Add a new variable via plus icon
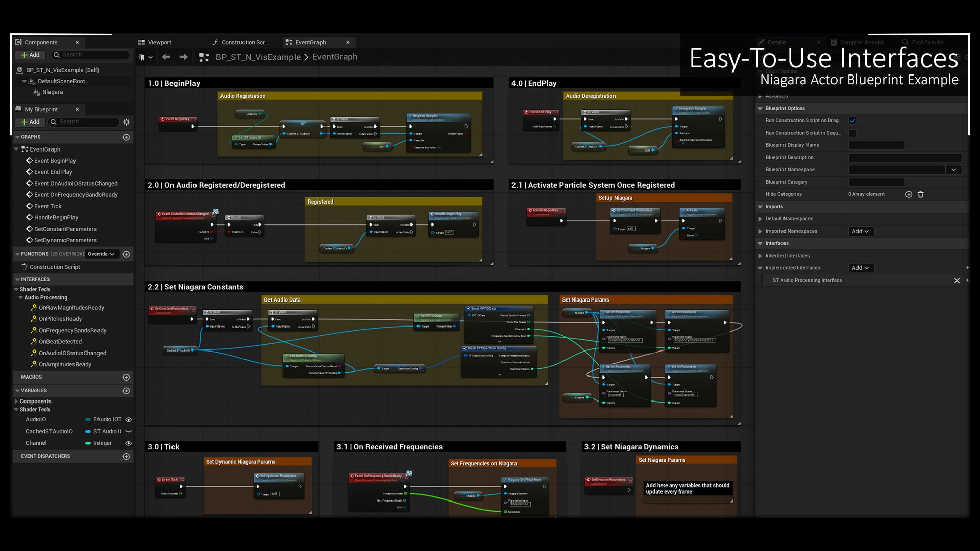The image size is (980, 551). tap(126, 391)
